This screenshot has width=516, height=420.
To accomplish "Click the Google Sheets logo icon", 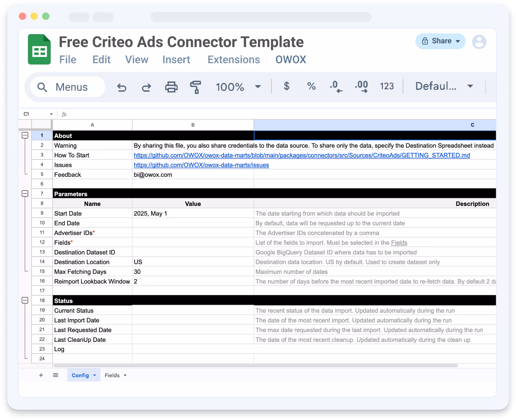I will tap(39, 49).
